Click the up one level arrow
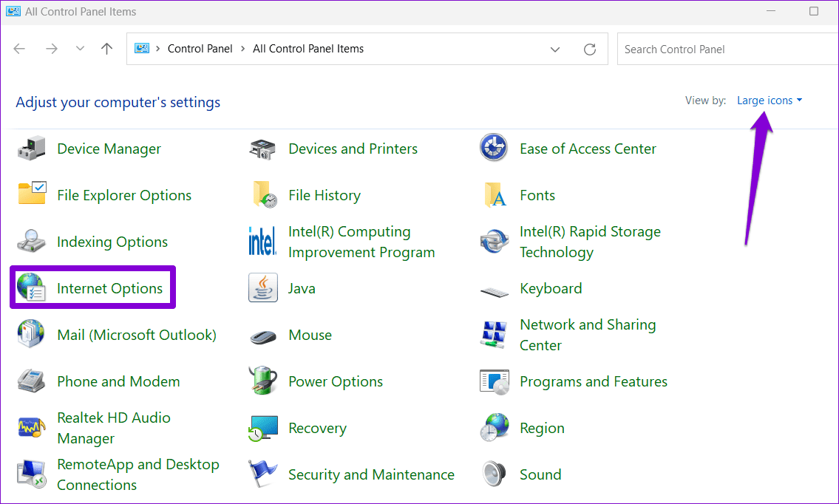839x504 pixels. (106, 48)
